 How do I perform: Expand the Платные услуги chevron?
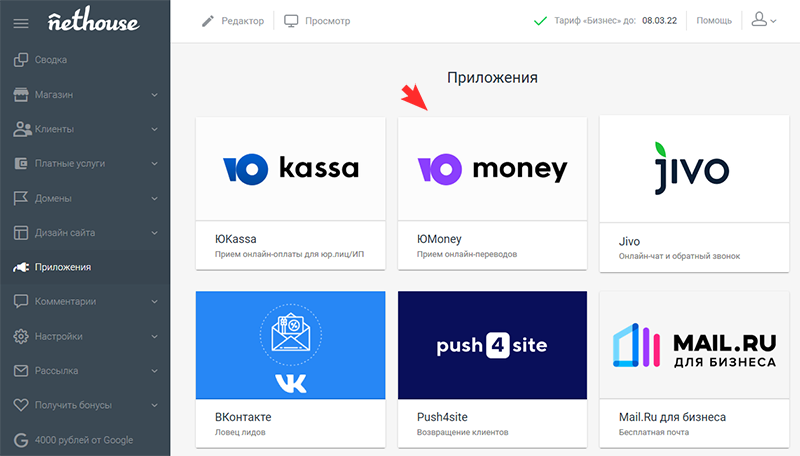[x=154, y=164]
